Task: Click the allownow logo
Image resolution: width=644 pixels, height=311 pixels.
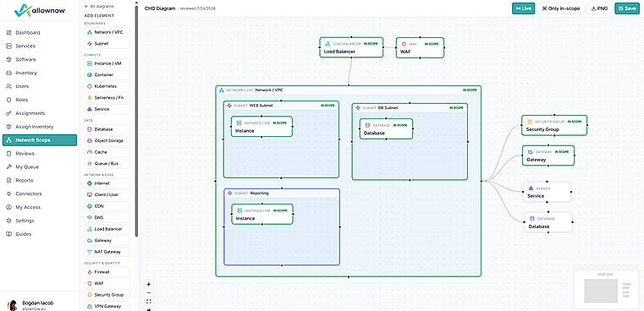Action: 39,10
